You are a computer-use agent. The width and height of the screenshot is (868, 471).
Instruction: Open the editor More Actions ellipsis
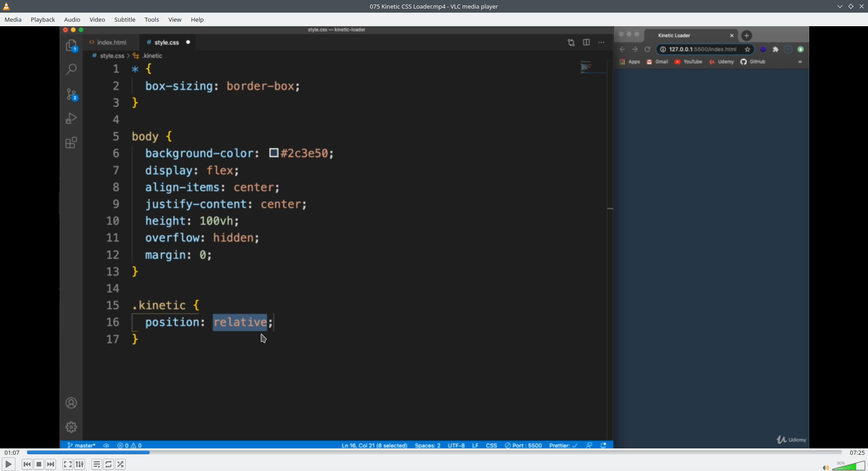click(601, 42)
